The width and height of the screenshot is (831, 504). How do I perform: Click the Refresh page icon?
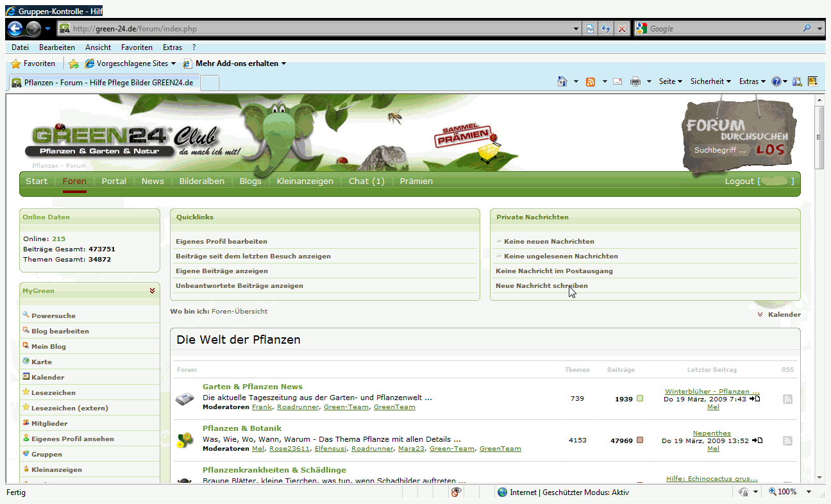(605, 29)
